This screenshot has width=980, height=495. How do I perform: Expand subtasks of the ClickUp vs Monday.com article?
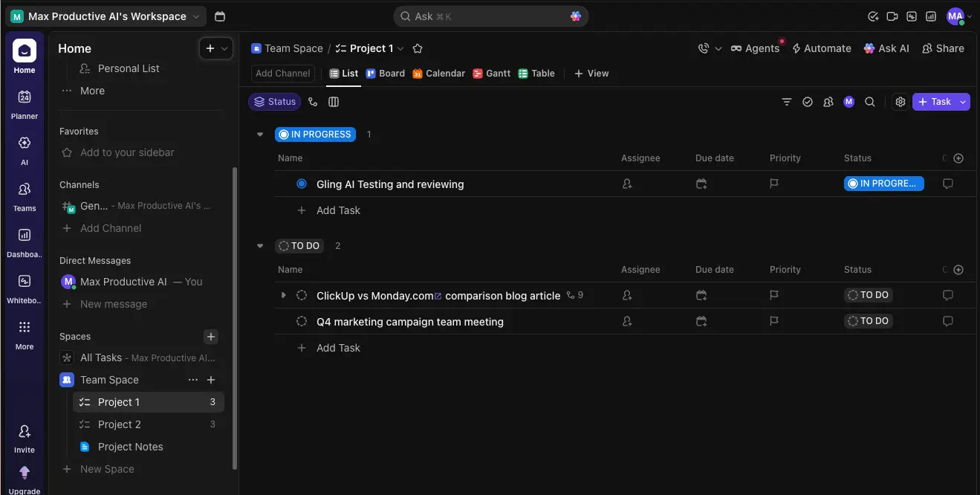[283, 295]
